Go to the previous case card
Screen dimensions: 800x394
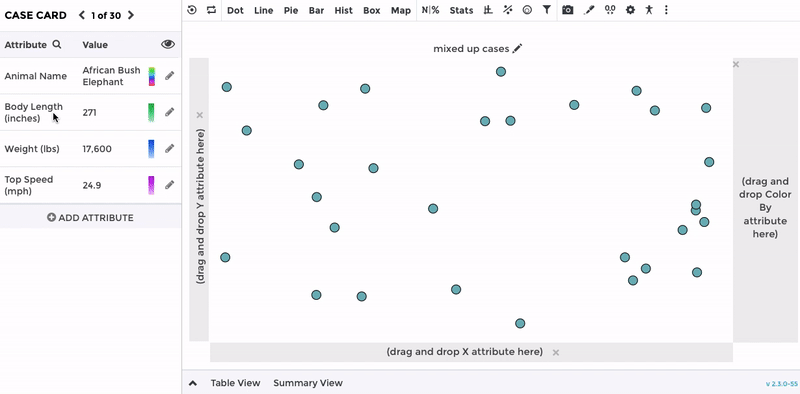(82, 15)
